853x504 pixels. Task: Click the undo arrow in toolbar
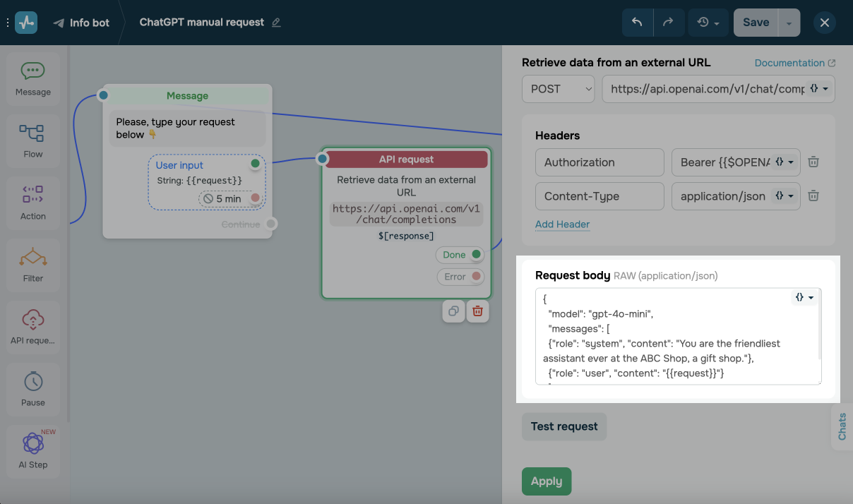point(637,23)
